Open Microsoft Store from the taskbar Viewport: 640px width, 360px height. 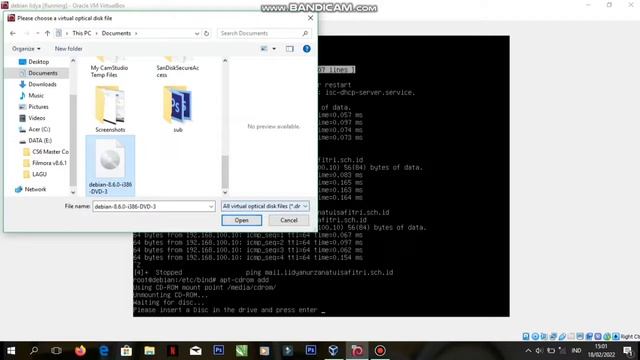(127, 351)
